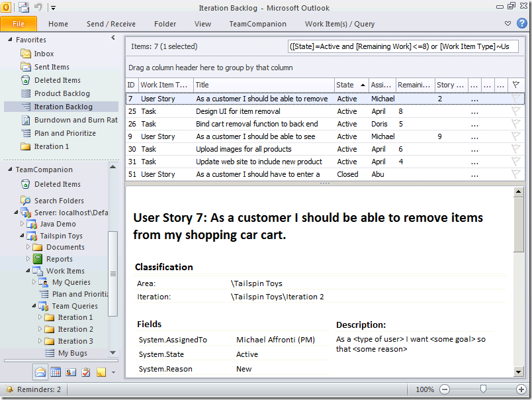532x400 pixels.
Task: Click the Mail envelope navigation icon
Action: pyautogui.click(x=40, y=372)
